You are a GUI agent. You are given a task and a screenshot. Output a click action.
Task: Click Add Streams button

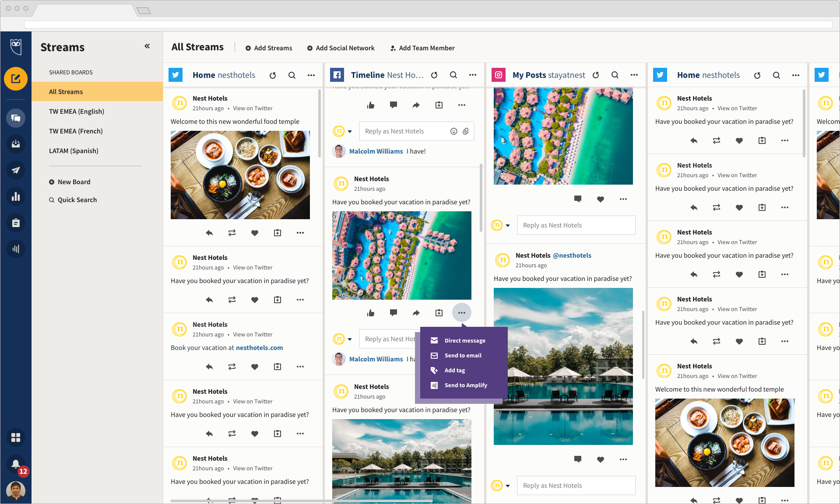click(268, 48)
